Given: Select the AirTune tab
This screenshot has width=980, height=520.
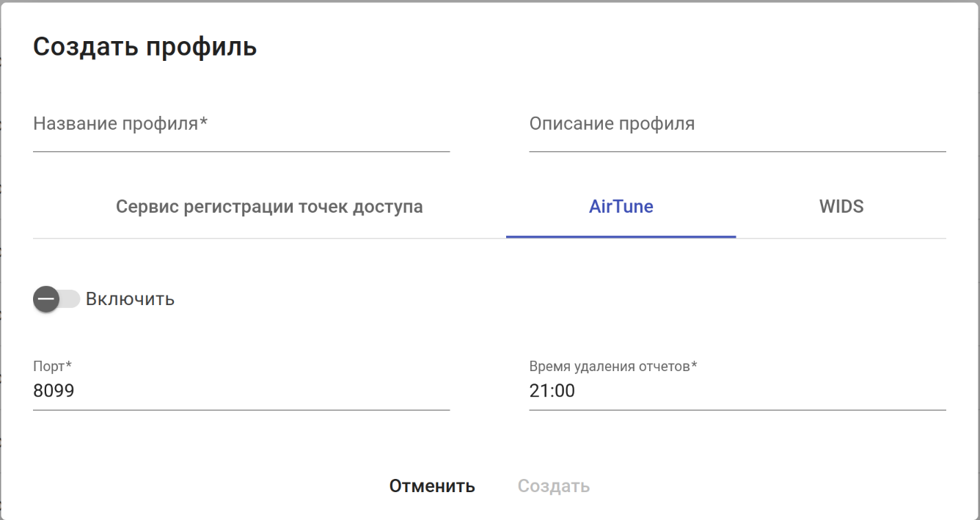Looking at the screenshot, I should tap(621, 207).
